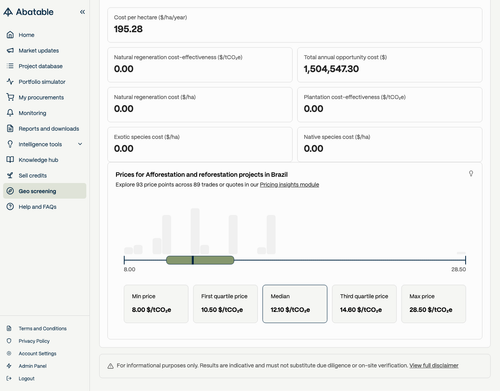Click the warning triangle icon in disclaimer
The width and height of the screenshot is (500, 391).
click(x=110, y=366)
